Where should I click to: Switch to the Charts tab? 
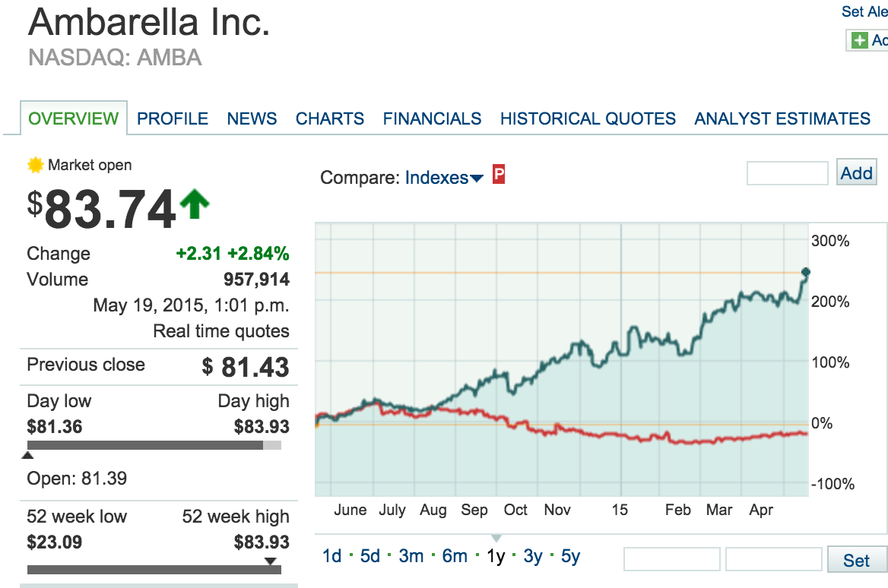330,119
